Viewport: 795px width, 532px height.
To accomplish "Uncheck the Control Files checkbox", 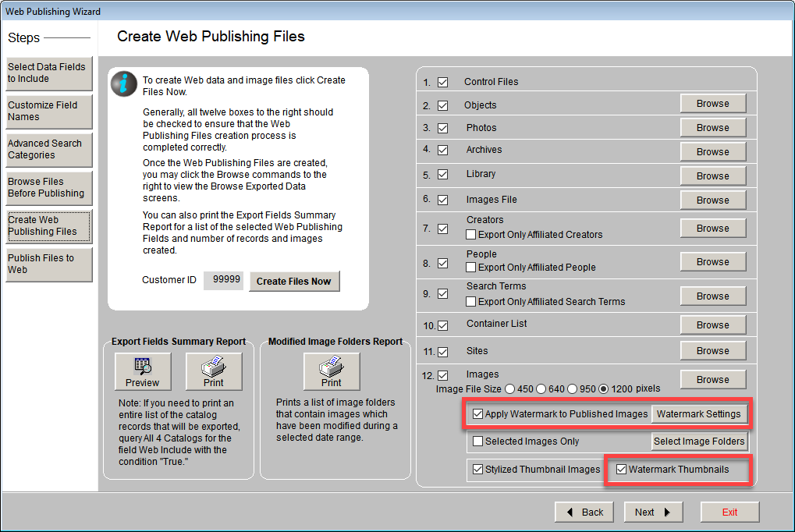I will pos(442,82).
